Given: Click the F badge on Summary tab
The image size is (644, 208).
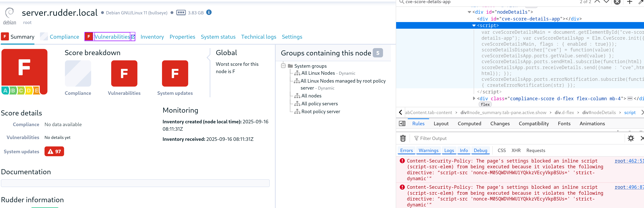Looking at the screenshot, I should [5, 36].
